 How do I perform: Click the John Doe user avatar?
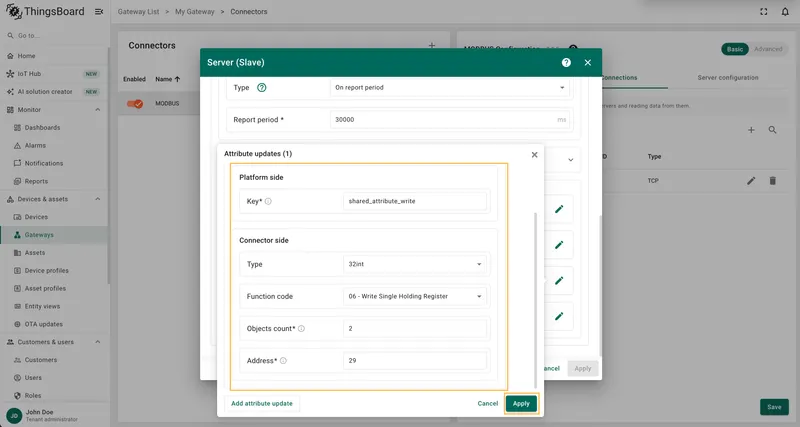(14, 416)
